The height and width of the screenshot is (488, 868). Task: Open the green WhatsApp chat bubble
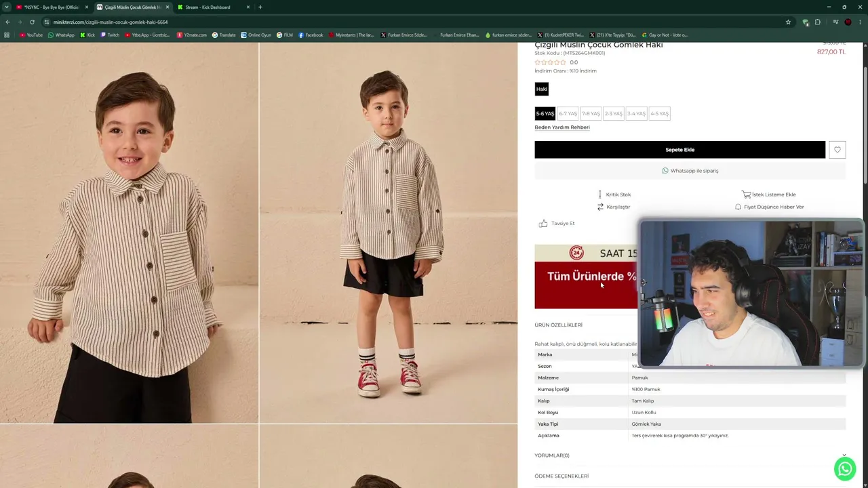(845, 468)
